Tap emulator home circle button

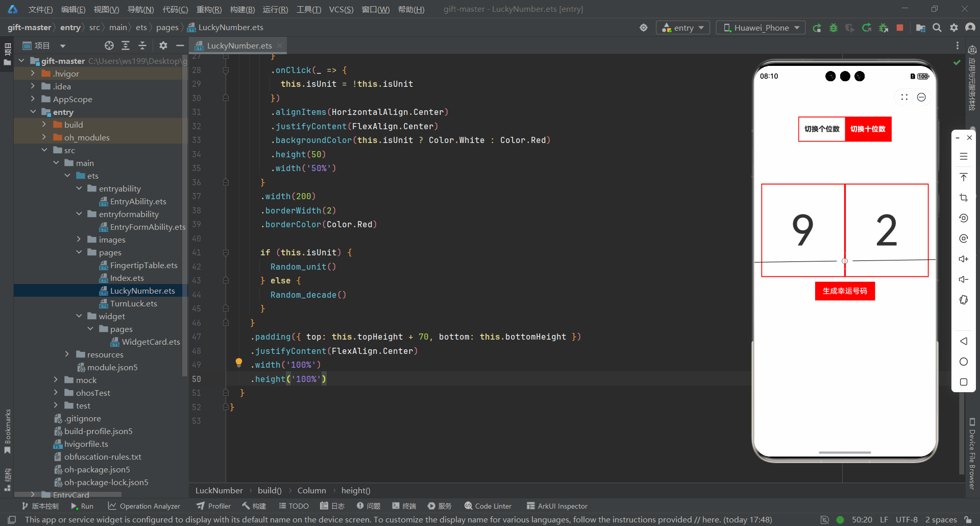[x=964, y=362]
